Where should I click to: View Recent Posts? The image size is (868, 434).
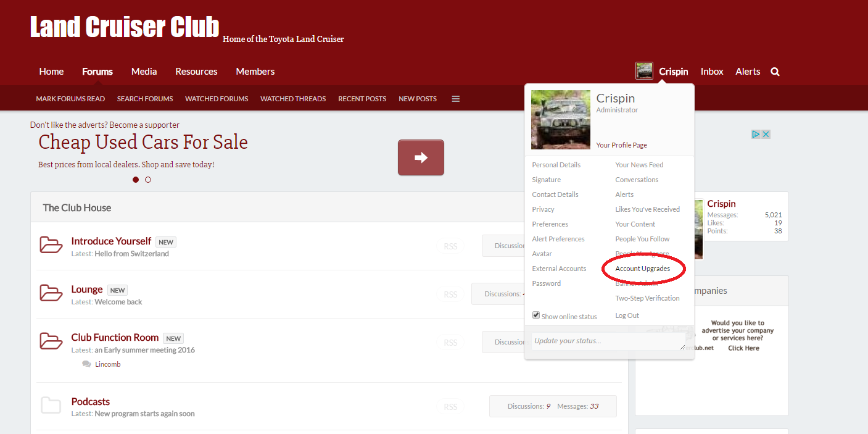click(x=362, y=99)
